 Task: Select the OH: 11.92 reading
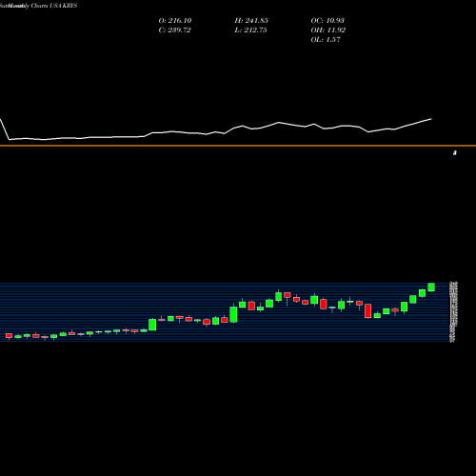(x=328, y=30)
